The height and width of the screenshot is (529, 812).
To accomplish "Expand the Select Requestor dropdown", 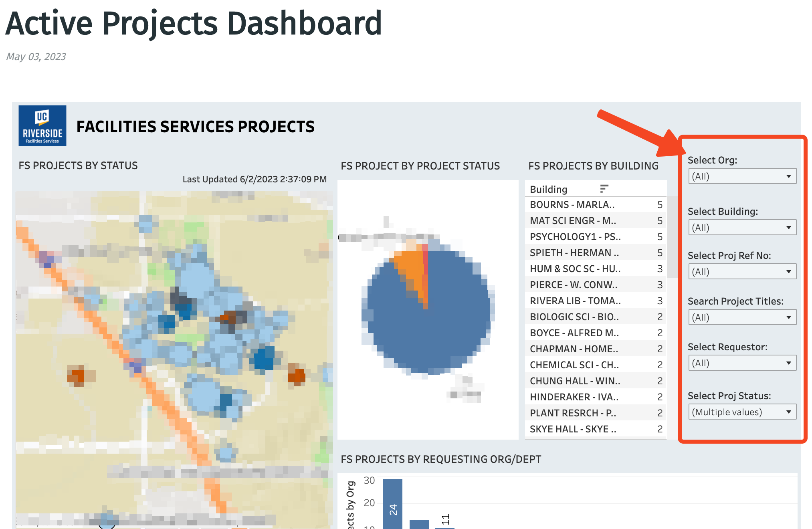I will pos(741,363).
